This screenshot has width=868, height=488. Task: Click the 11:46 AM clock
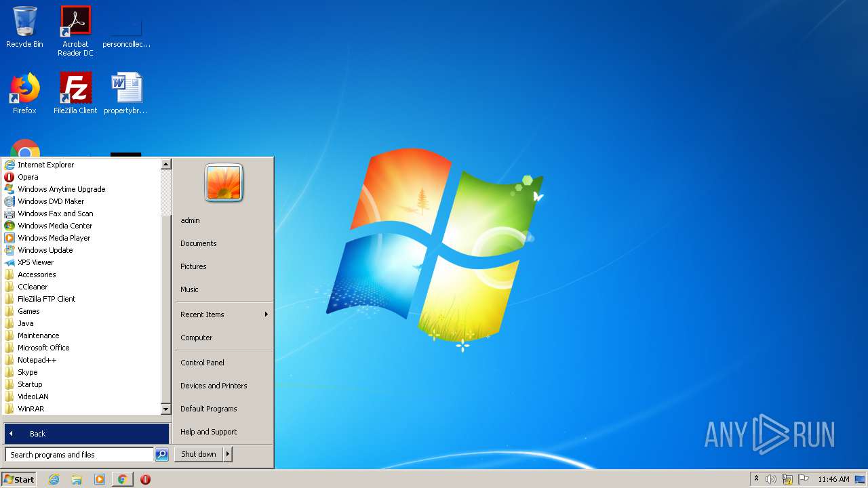click(833, 479)
